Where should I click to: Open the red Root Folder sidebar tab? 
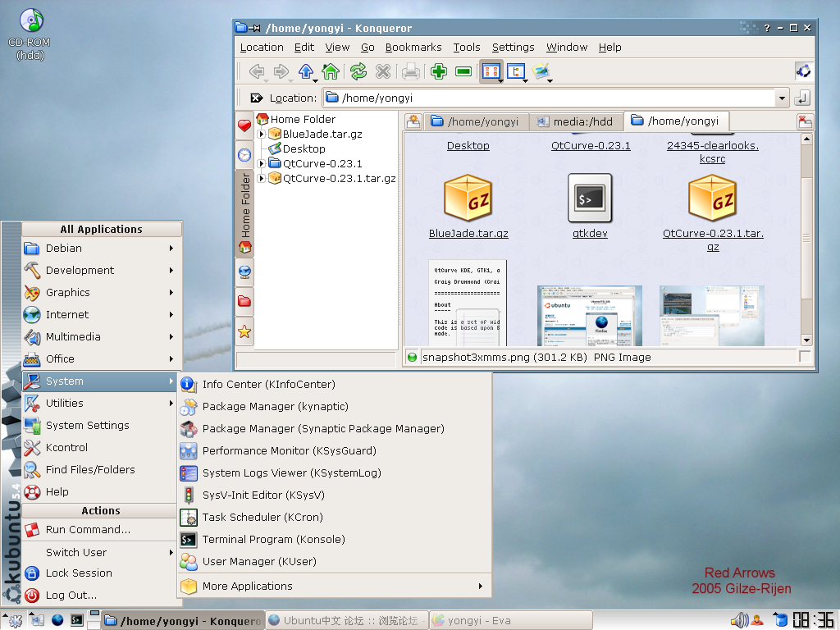click(244, 301)
